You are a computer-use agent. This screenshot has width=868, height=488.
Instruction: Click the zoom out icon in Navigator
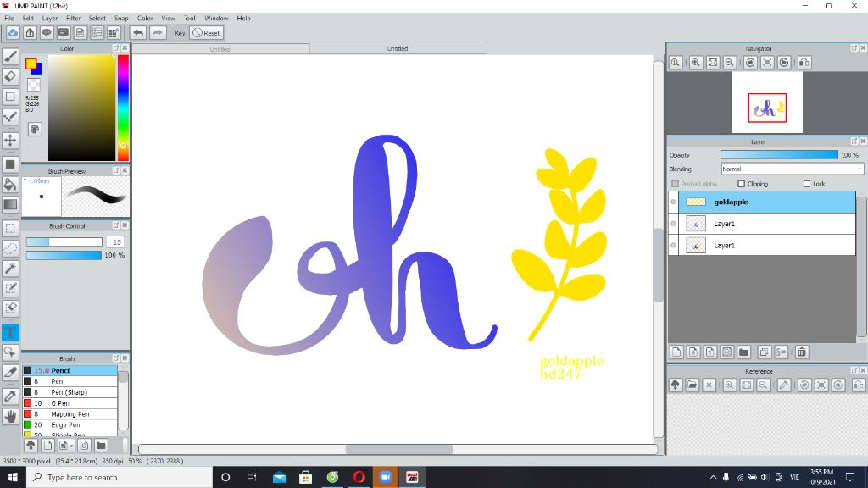pyautogui.click(x=730, y=63)
